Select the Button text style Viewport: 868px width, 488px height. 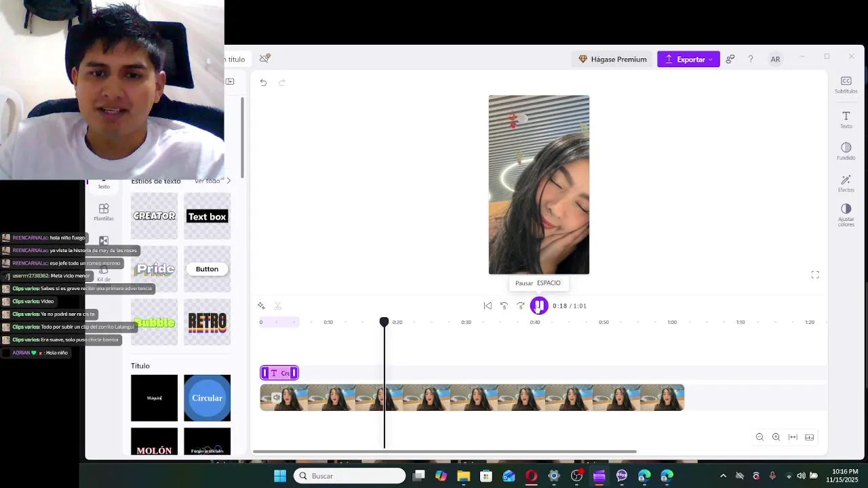pyautogui.click(x=207, y=269)
